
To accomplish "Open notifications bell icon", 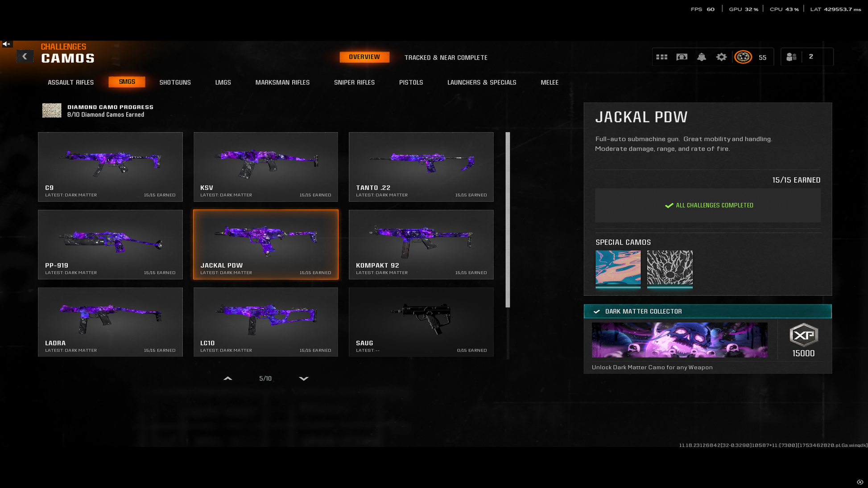I will coord(702,57).
